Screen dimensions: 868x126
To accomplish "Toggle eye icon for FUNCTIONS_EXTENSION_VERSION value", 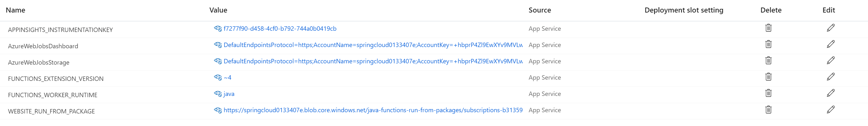I will 218,77.
